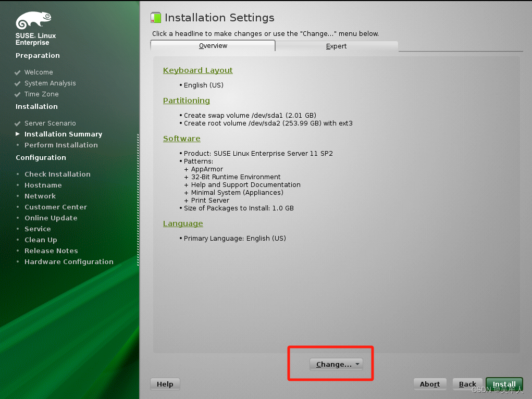Click the Create swap volume /dev/sda1 line

[x=250, y=115]
